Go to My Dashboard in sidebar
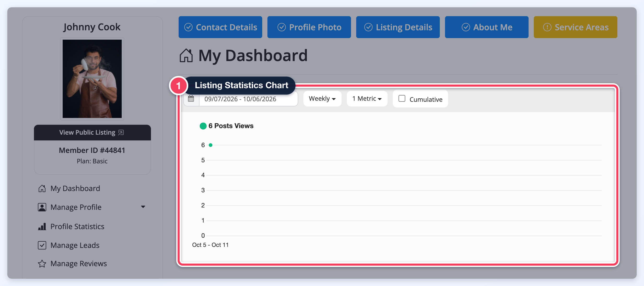644x286 pixels. coord(75,188)
